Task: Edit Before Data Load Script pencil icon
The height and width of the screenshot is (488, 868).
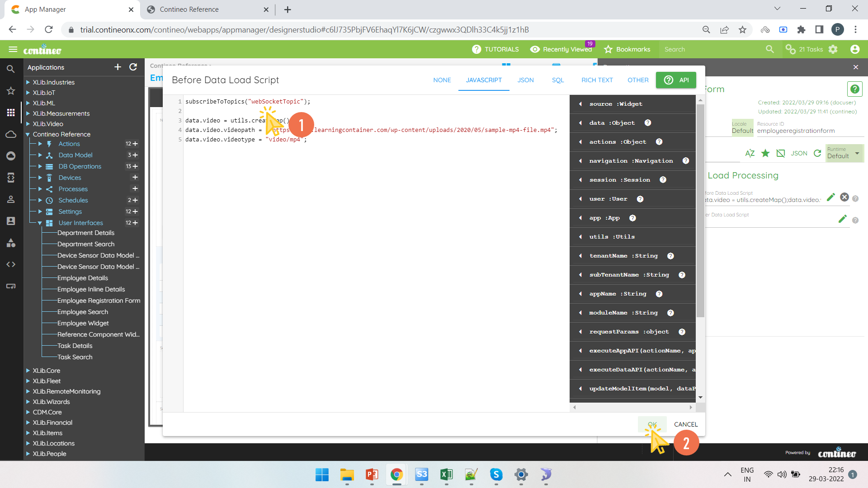Action: tap(830, 197)
